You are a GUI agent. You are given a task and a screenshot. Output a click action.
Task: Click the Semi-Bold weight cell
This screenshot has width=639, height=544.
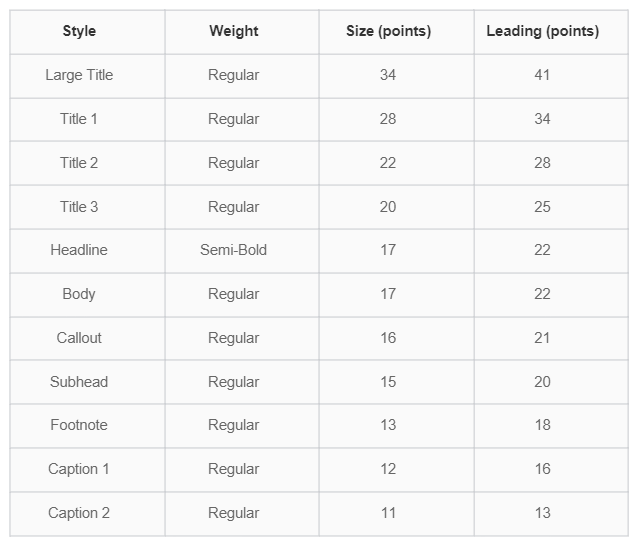[234, 250]
